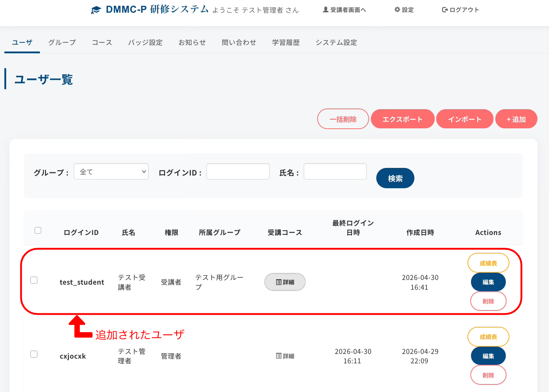Open 詳細 course list for test_student
Screen dimensions: 549x392
285,282
